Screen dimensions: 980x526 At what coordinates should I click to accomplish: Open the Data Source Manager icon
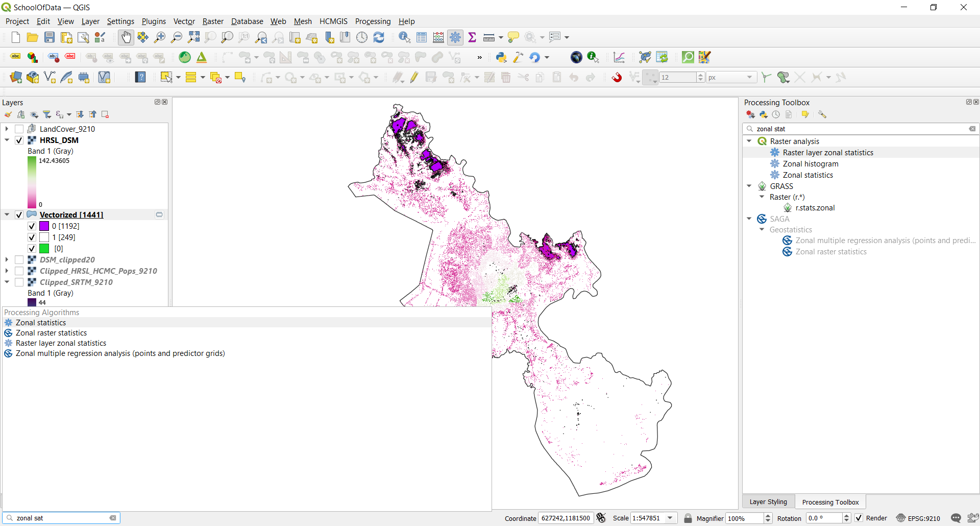[x=15, y=78]
